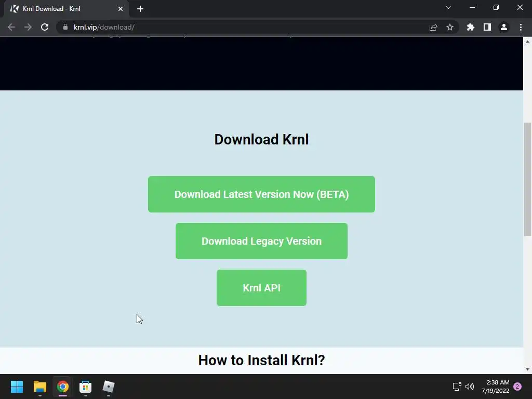Click the Krnl API button
Screen dimensions: 532x399
click(262, 288)
